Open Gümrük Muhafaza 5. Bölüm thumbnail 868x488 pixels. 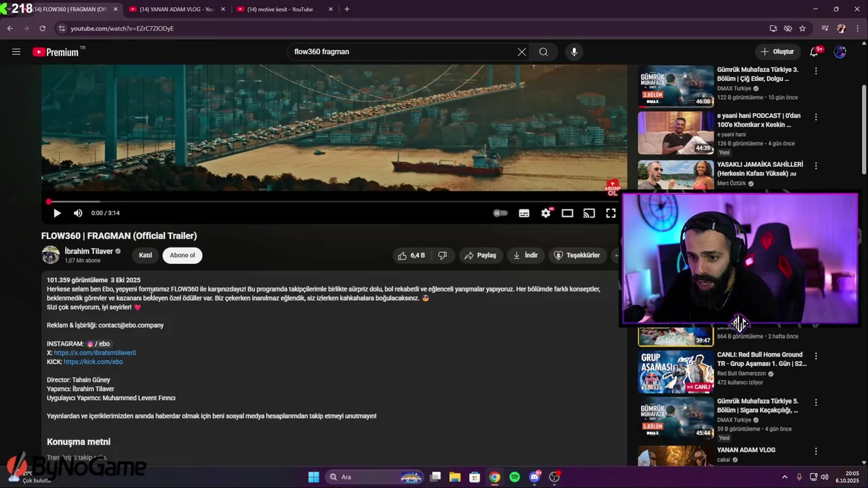point(675,418)
